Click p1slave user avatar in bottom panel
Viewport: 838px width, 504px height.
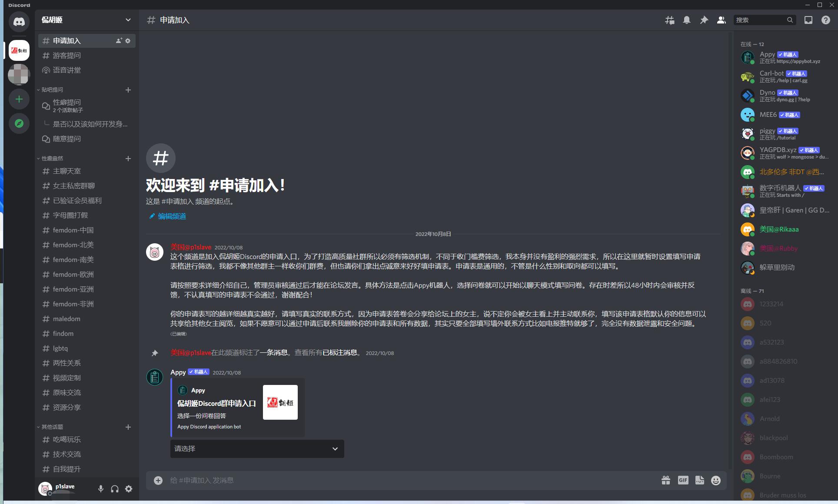45,489
